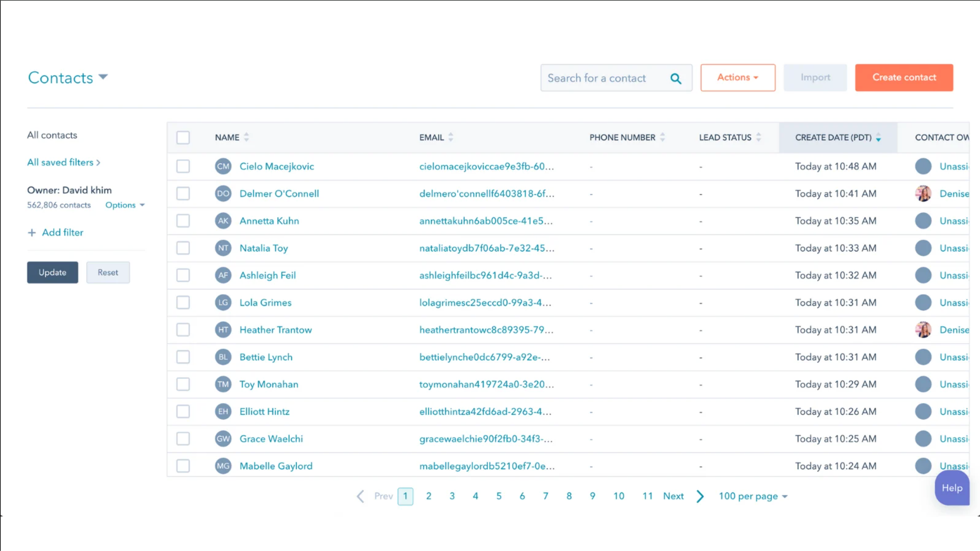Sort by Lead Status column arrows
This screenshot has height=551, width=980.
(758, 137)
